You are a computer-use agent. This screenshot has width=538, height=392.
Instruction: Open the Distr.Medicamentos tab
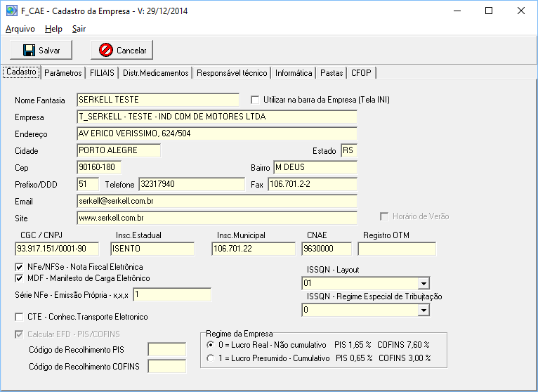156,73
